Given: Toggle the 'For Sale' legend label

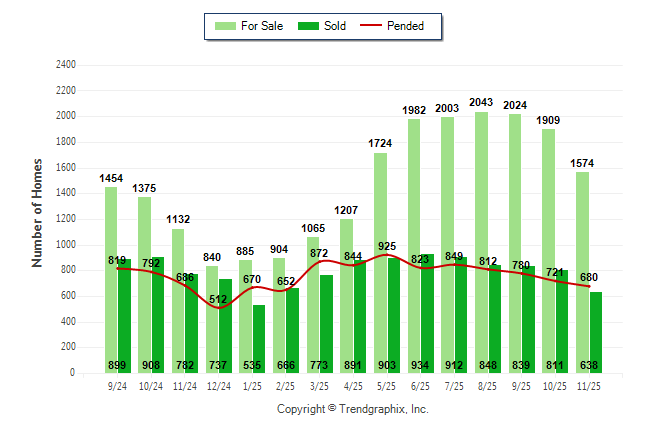Looking at the screenshot, I should pyautogui.click(x=261, y=26).
